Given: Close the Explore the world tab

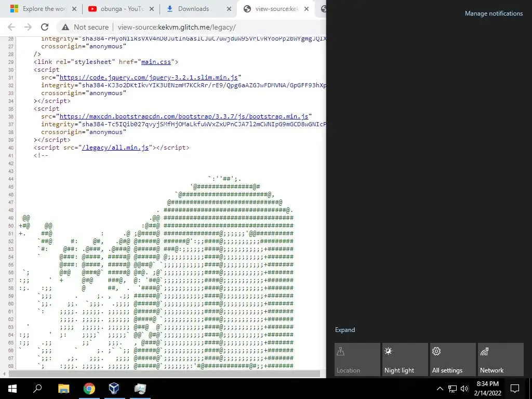Looking at the screenshot, I should pyautogui.click(x=74, y=9).
